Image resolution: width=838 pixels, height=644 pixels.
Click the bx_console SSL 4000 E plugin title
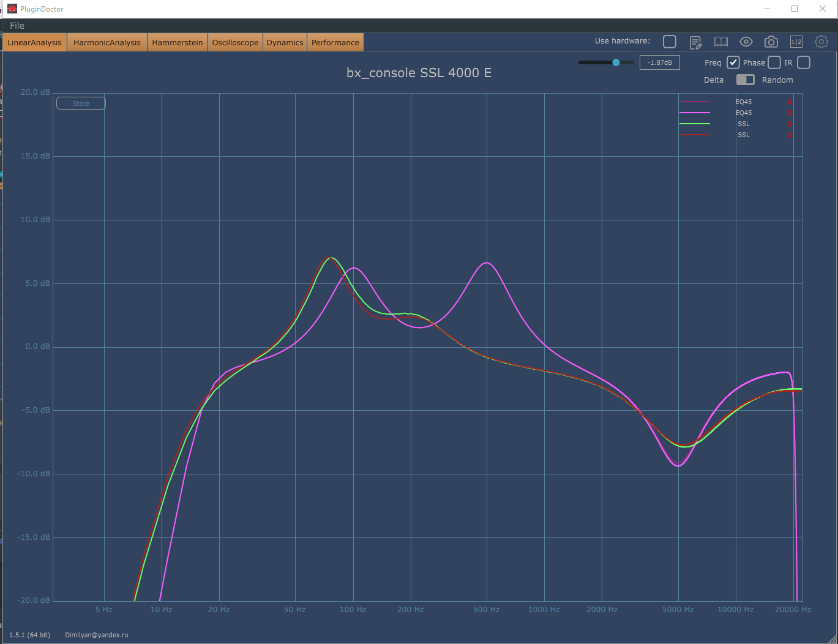point(419,73)
